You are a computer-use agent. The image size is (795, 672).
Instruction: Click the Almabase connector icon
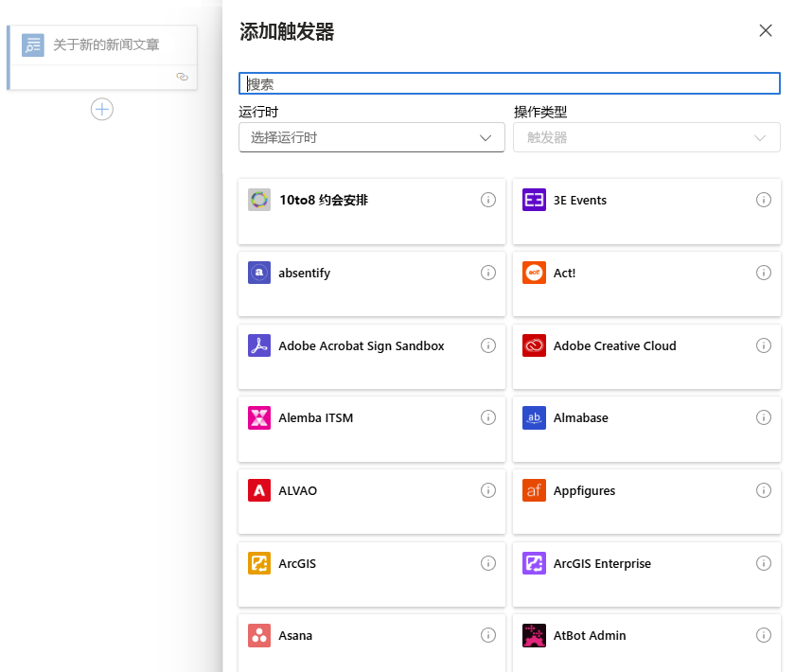tap(534, 418)
